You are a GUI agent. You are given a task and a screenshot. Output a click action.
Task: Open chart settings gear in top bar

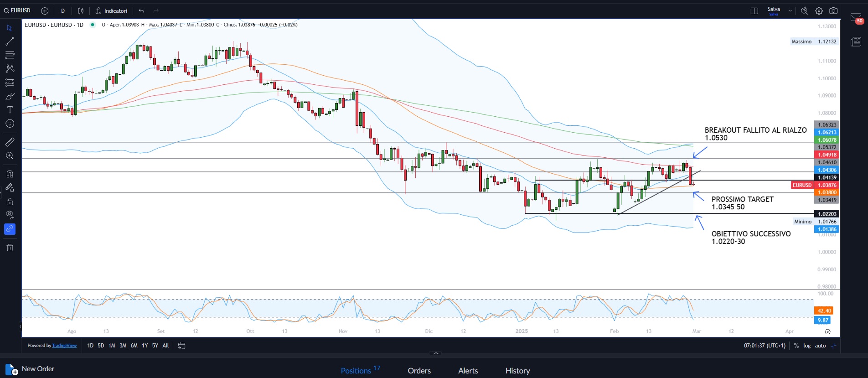819,11
